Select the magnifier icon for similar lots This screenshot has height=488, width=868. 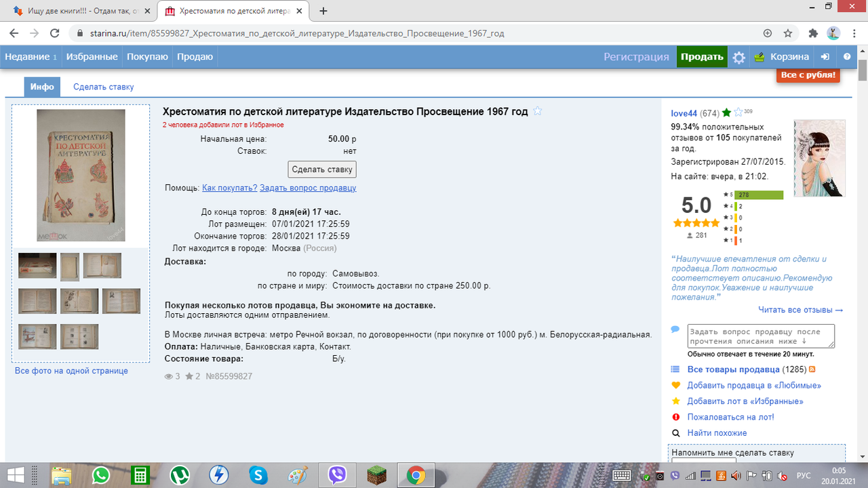[x=675, y=433]
